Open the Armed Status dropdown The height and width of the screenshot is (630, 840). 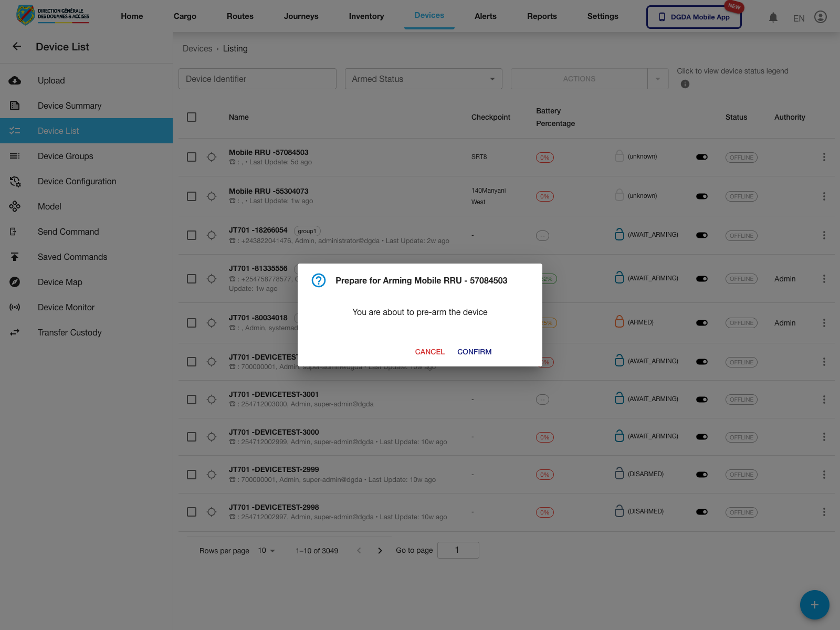(423, 79)
